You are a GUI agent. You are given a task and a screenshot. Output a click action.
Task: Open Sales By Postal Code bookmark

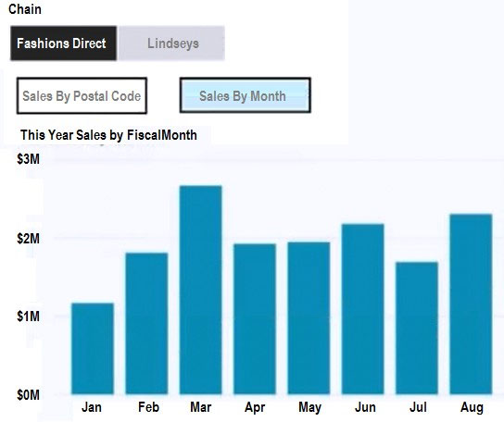click(x=82, y=95)
